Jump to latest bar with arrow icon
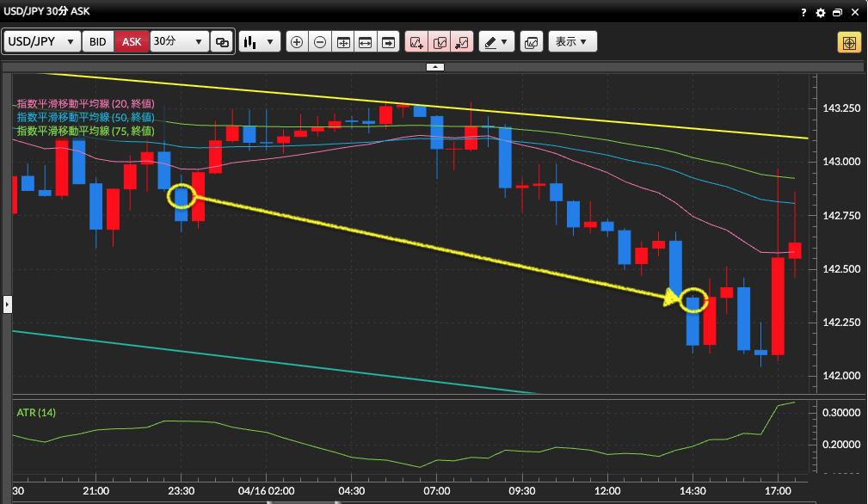This screenshot has height=504, width=868. tap(389, 42)
